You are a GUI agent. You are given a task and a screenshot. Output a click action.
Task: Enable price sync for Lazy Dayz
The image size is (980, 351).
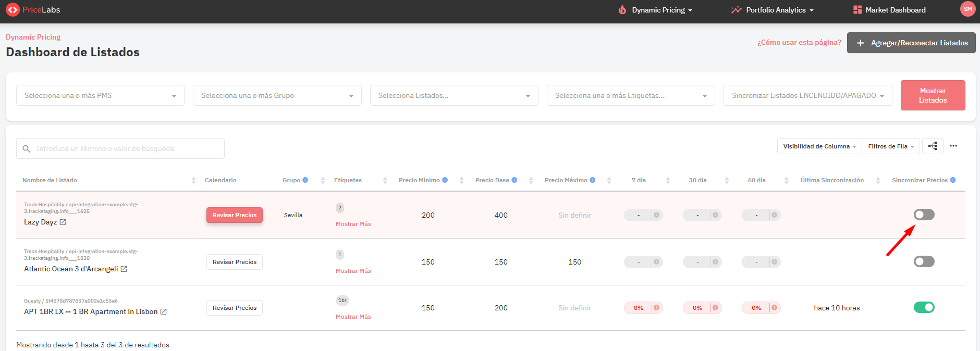click(x=924, y=215)
